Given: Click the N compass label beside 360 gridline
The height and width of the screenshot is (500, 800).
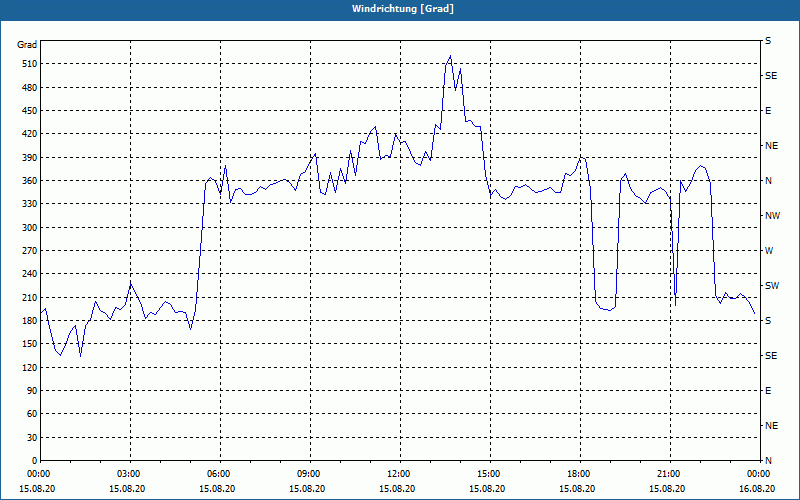Looking at the screenshot, I should 768,181.
